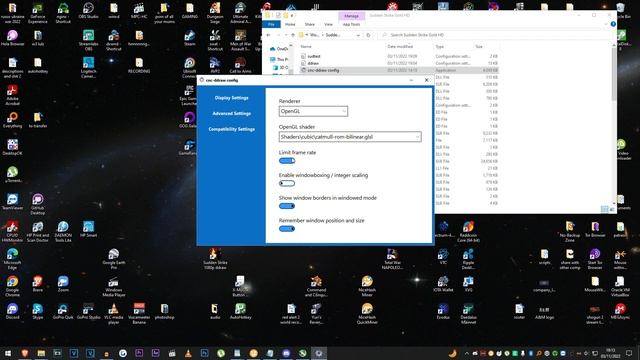Open Hola Browser desktop icon
This screenshot has width=640, height=360.
point(12,38)
